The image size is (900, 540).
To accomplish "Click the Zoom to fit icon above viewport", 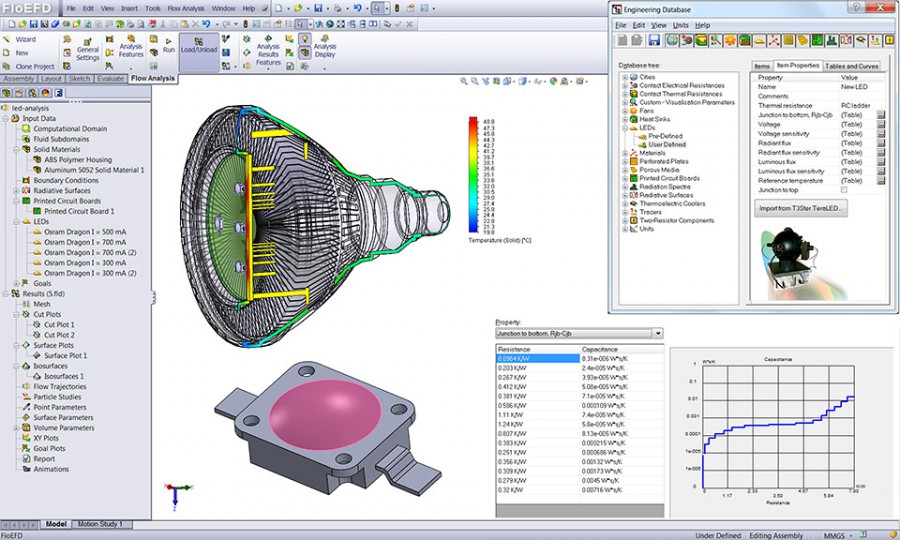I will coord(464,81).
